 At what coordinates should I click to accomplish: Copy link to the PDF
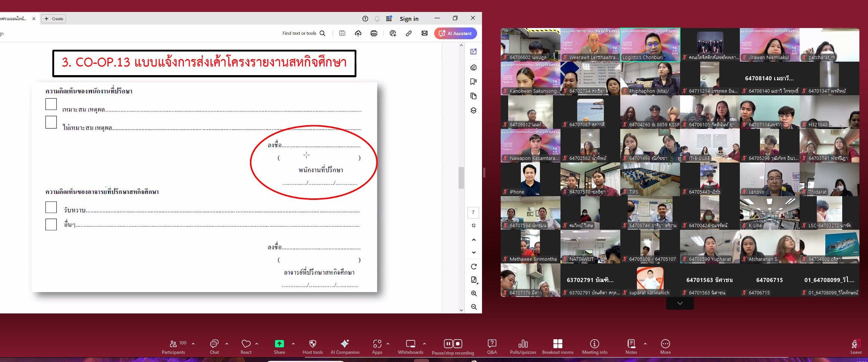pos(409,33)
